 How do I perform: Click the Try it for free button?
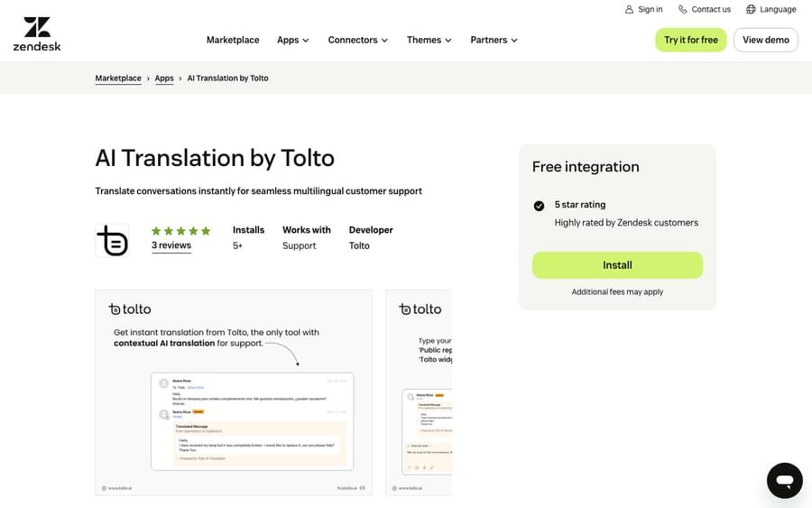point(691,40)
